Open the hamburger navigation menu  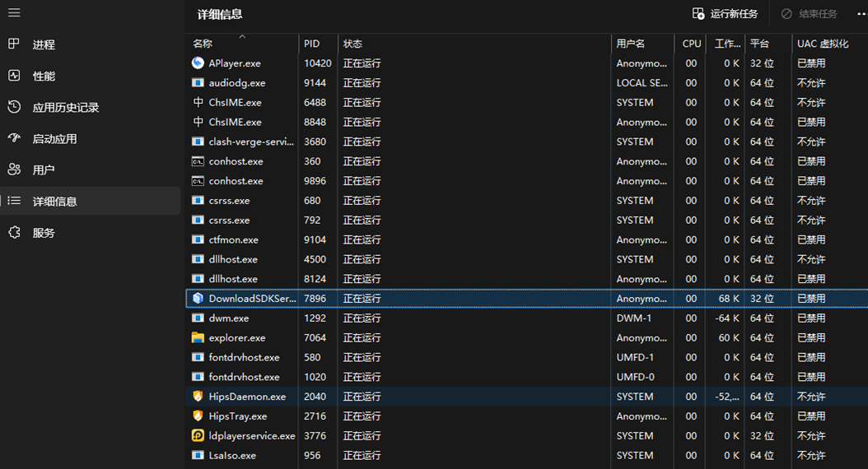[x=14, y=13]
